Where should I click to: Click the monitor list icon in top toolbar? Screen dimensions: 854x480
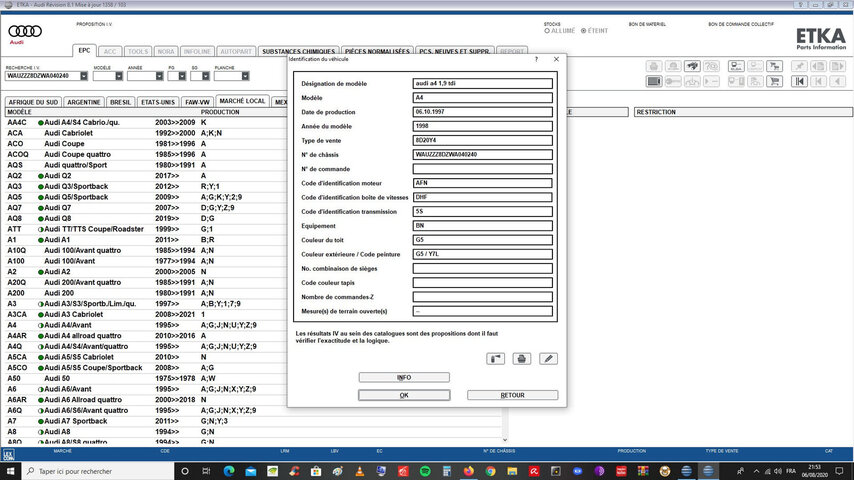[x=736, y=66]
